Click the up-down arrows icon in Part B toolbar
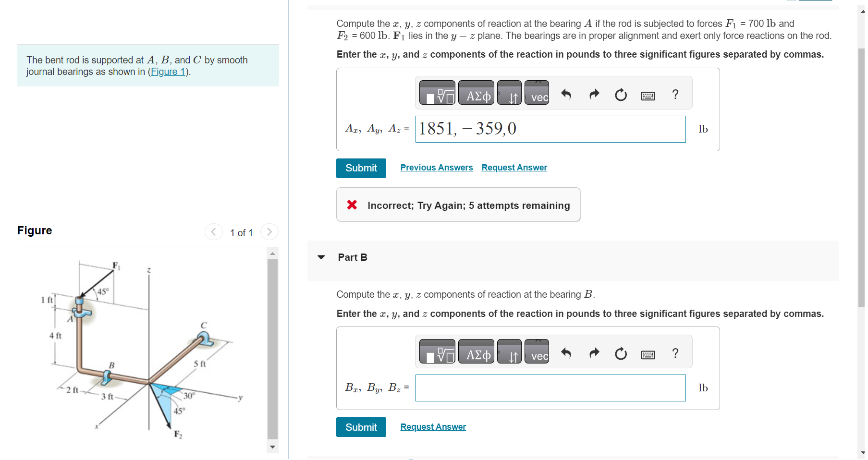The image size is (868, 460). pyautogui.click(x=509, y=354)
